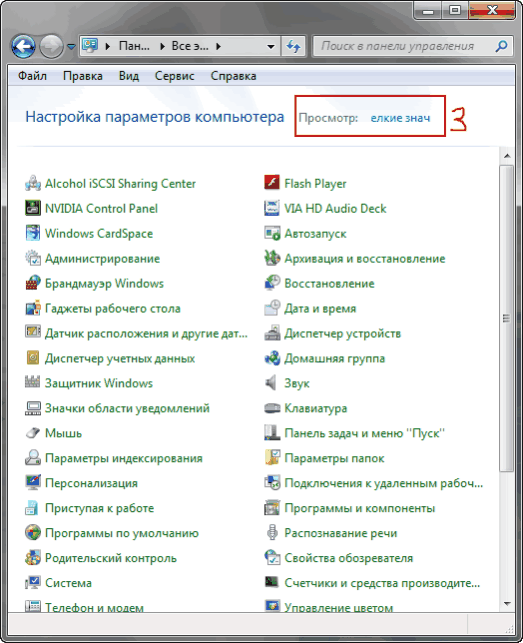Open the Диспетчер учетных данных icon
523x643 pixels.
point(33,358)
